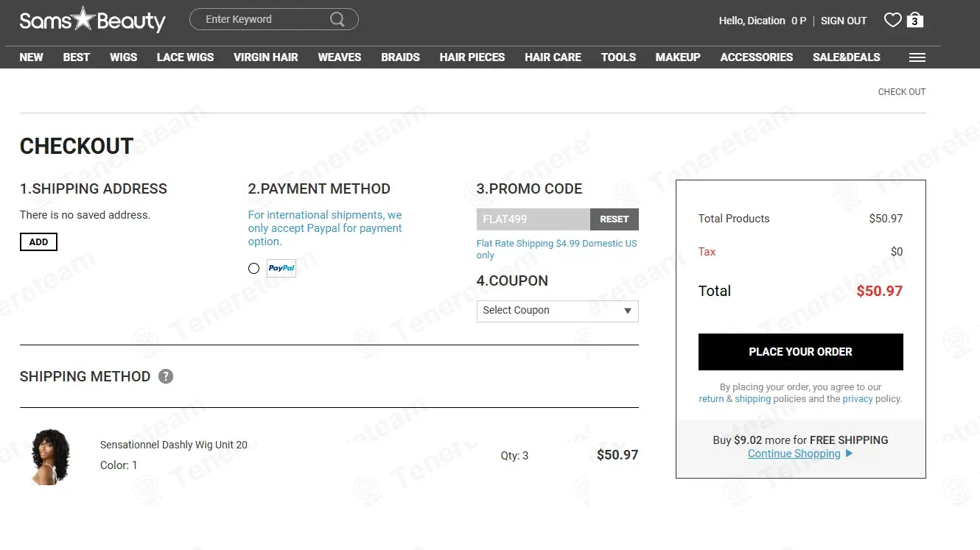The image size is (980, 550).
Task: Open the hamburger menu icon
Action: [917, 57]
